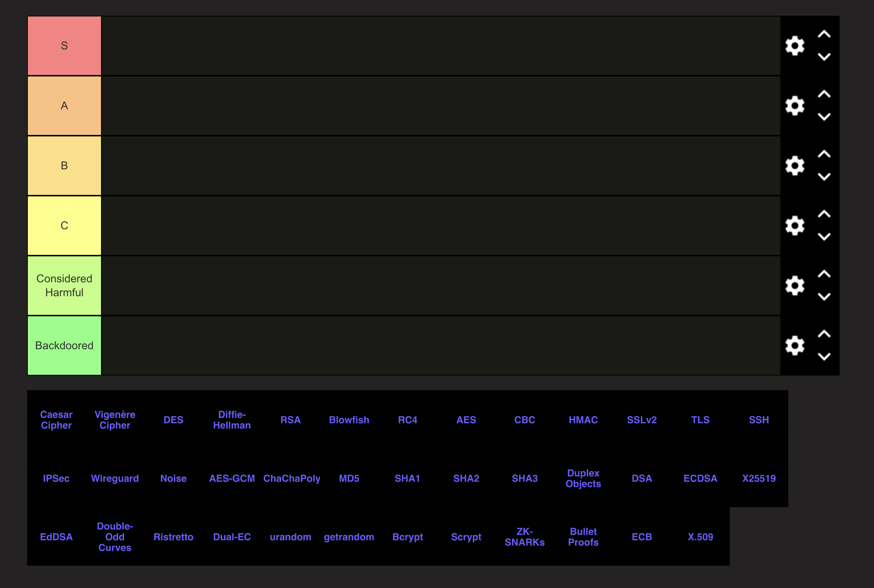This screenshot has width=874, height=588.
Task: Select the Double-Odd Curves item
Action: tap(115, 537)
